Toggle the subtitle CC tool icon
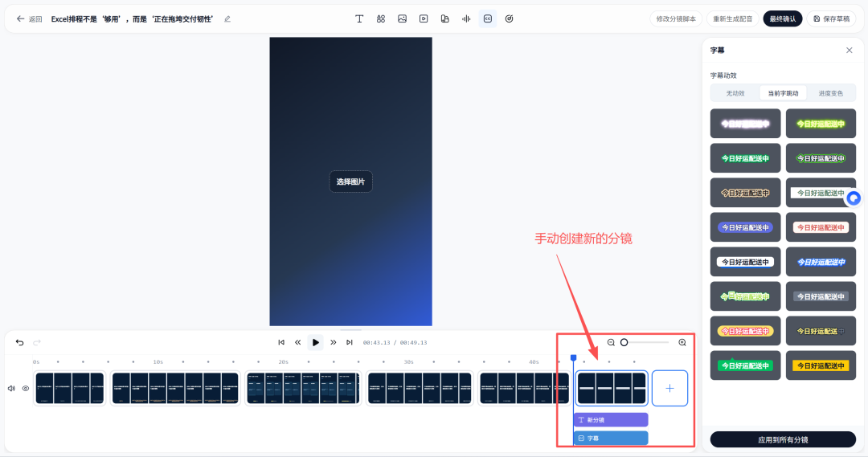The image size is (868, 457). [x=488, y=18]
